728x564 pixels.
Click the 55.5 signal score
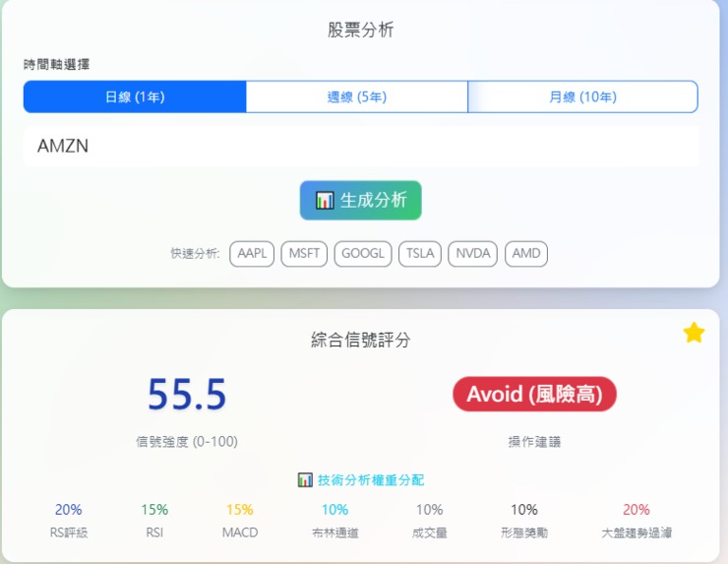click(x=187, y=395)
